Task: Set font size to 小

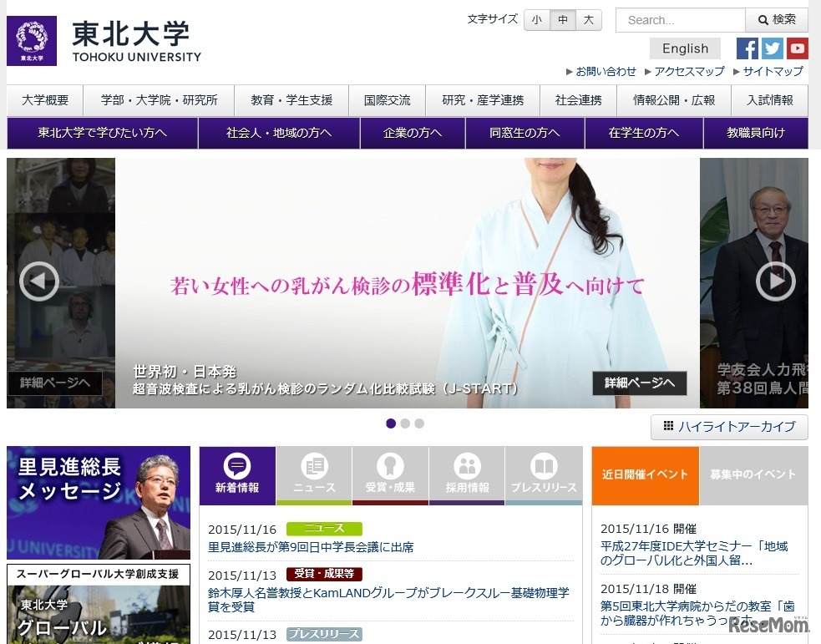Action: (x=536, y=20)
